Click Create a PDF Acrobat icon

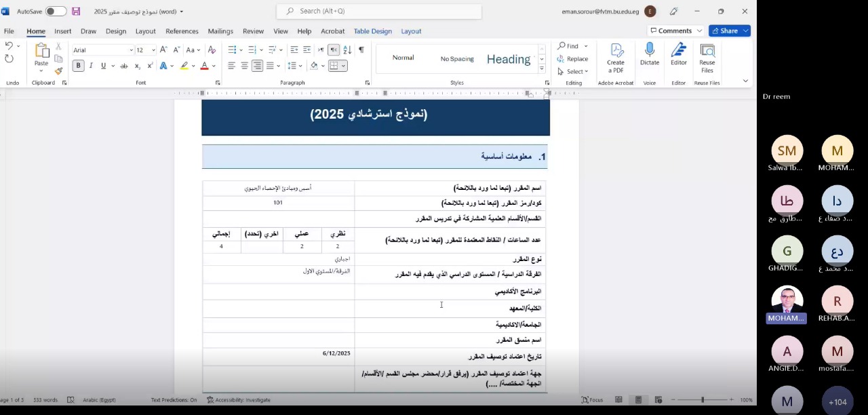click(x=616, y=58)
